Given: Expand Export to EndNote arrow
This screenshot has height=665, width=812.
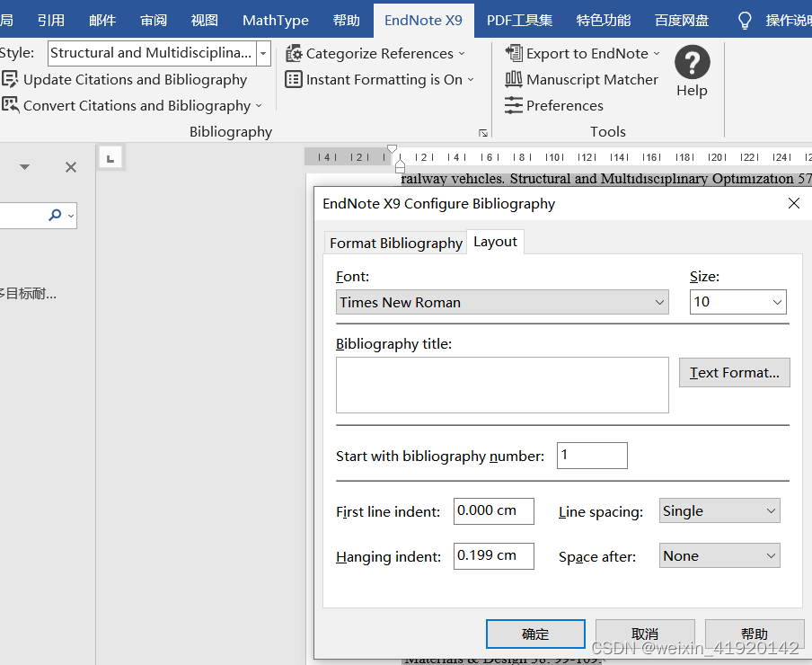Looking at the screenshot, I should [657, 53].
